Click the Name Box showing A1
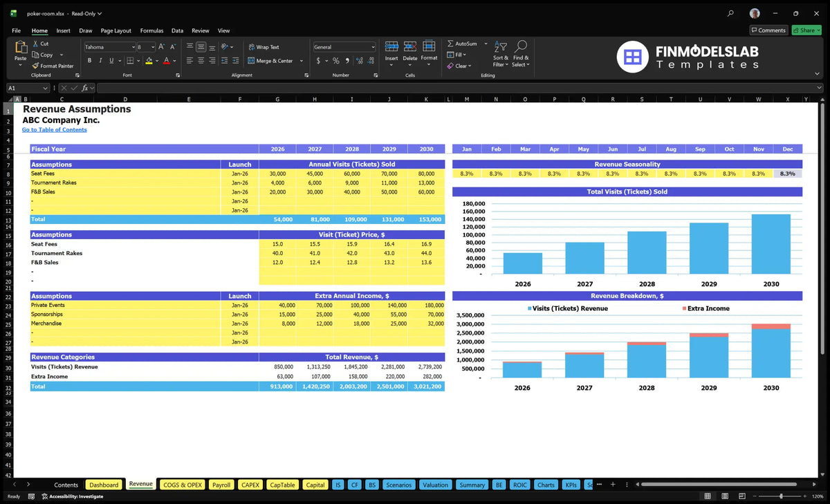830x504 pixels. pos(28,88)
